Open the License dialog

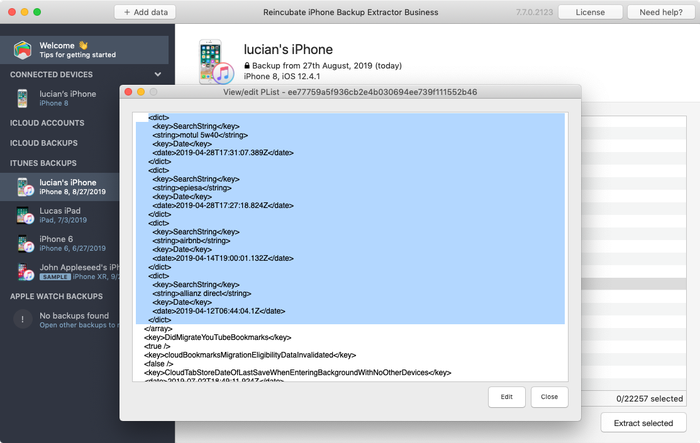click(x=590, y=12)
